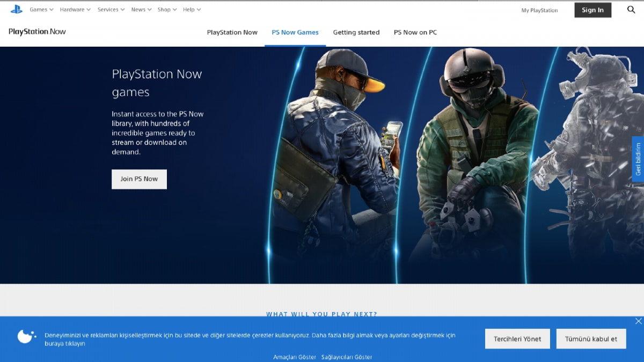
Task: Close the cookie banner with X
Action: pos(638,321)
